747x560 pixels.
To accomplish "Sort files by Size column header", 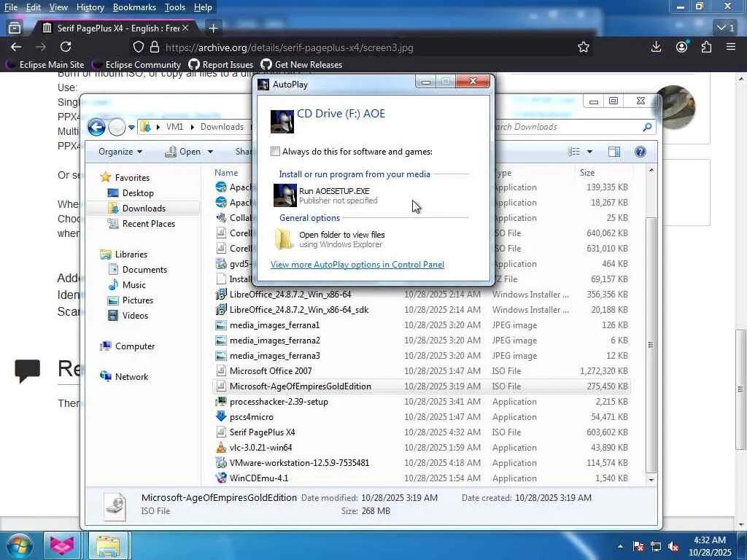I will [587, 172].
